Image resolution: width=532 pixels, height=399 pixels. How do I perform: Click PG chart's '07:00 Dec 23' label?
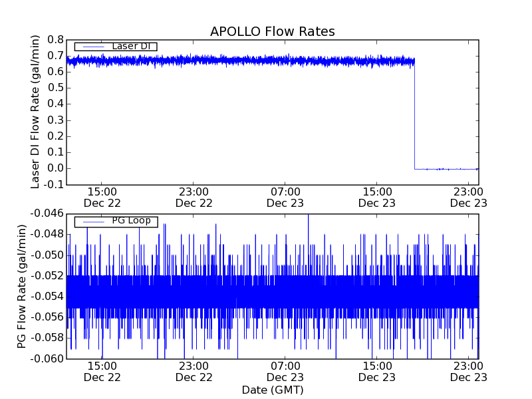(285, 372)
